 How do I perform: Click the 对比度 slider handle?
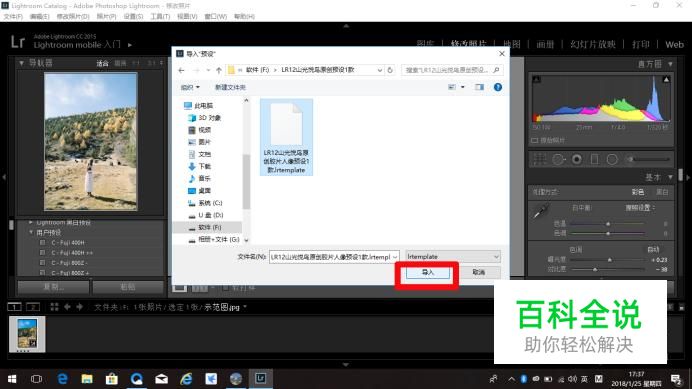click(x=595, y=269)
